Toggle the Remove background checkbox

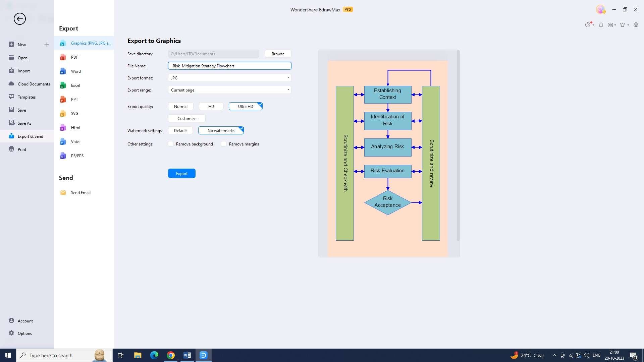tap(171, 144)
